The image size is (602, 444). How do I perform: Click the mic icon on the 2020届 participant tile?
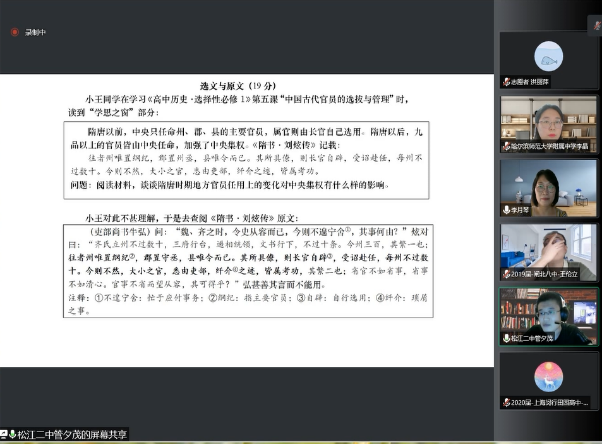coord(506,402)
